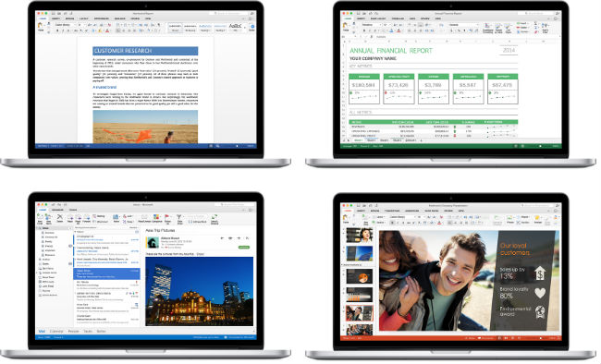Screen dimensions: 601x364
Task: Toggle Bold in Excel's ribbon
Action: point(364,30)
